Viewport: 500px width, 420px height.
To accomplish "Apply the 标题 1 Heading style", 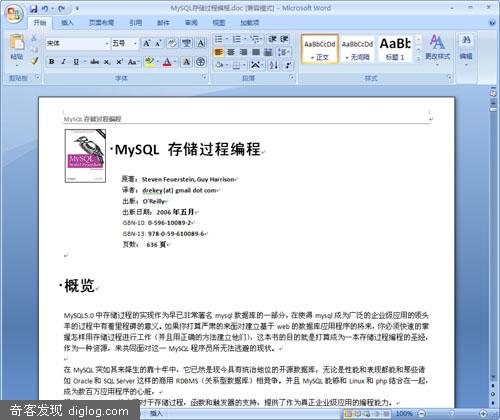I will 395,49.
